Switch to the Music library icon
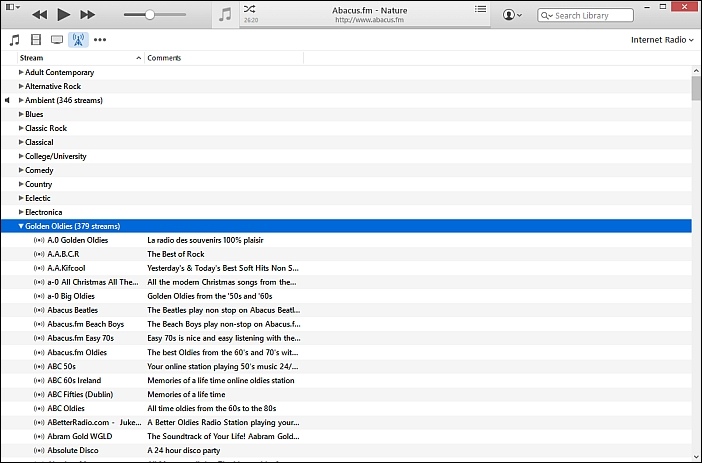 (x=15, y=40)
